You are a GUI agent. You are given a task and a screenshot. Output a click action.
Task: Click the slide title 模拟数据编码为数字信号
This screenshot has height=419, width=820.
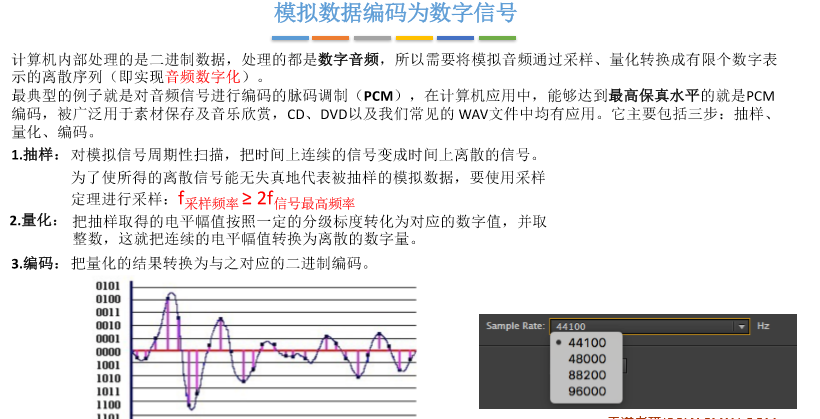tap(395, 13)
